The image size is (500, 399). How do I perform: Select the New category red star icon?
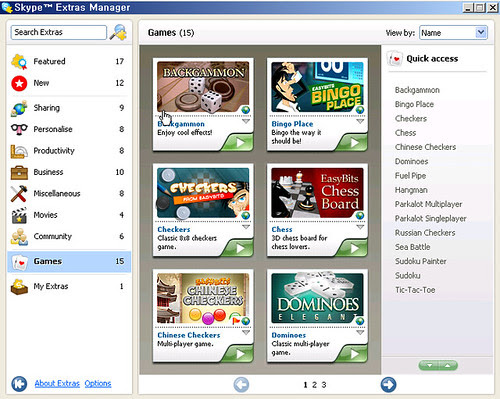click(19, 83)
